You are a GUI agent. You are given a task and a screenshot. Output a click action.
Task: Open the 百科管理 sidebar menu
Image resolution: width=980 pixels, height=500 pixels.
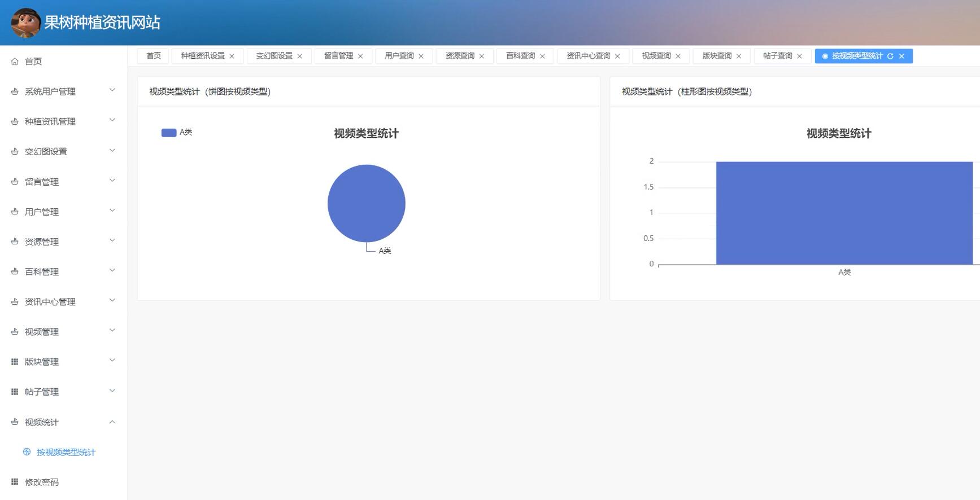point(63,271)
